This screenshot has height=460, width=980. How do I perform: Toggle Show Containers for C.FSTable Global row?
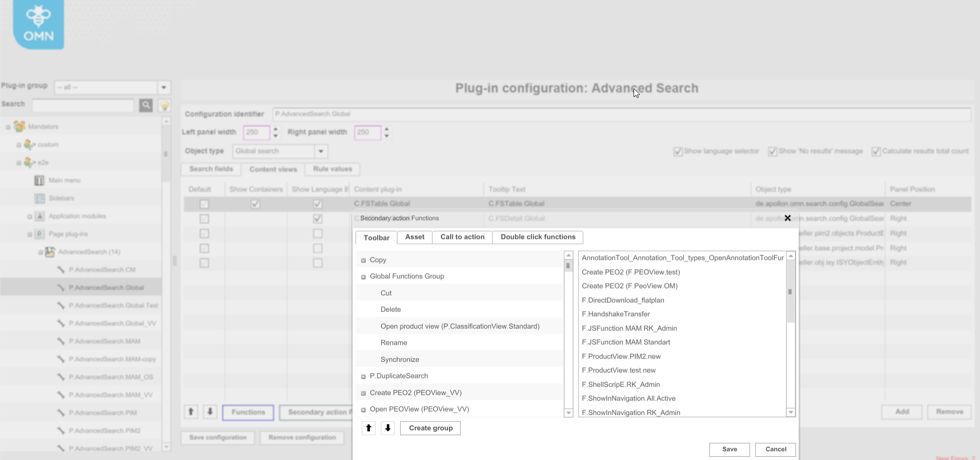[255, 204]
